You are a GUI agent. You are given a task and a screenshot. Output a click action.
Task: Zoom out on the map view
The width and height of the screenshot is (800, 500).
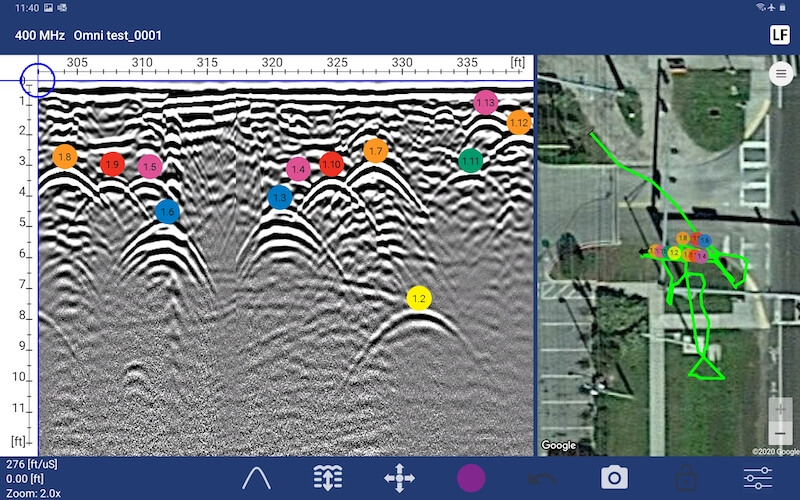(x=780, y=434)
